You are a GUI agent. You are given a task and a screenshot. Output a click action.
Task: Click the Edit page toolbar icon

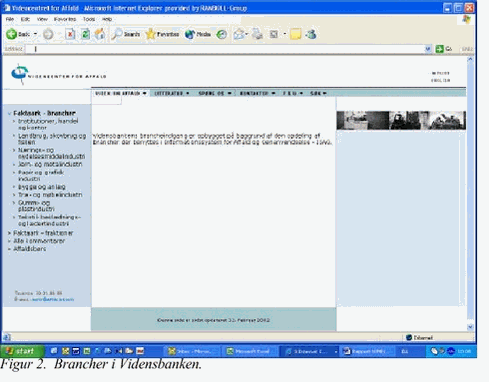click(274, 34)
